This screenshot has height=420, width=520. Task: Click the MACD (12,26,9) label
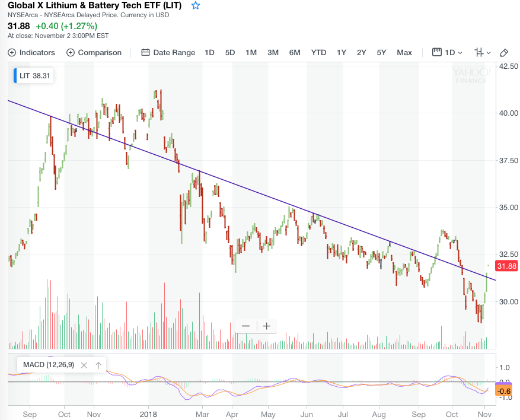tap(49, 365)
